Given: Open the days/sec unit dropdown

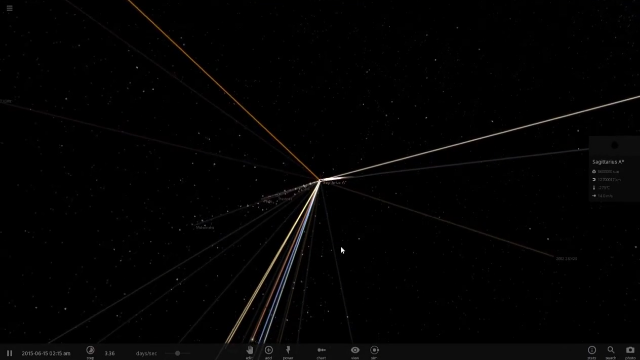Looking at the screenshot, I should point(146,353).
